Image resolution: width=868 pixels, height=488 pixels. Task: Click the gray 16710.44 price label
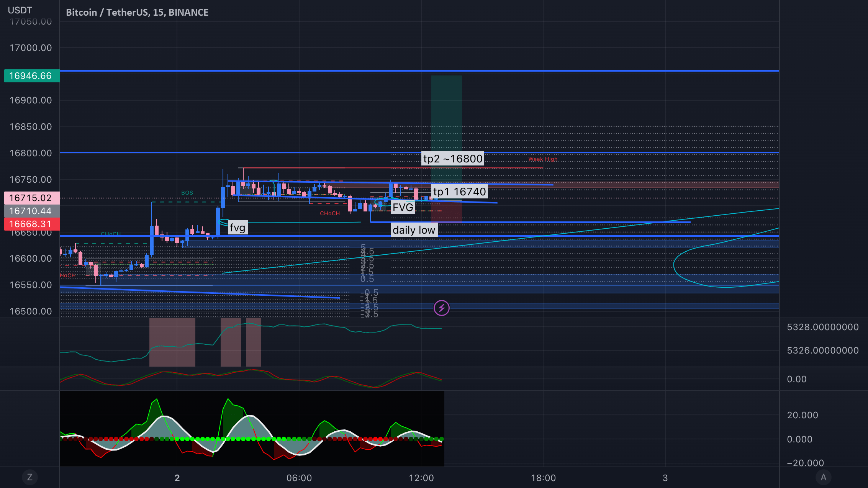click(x=31, y=211)
